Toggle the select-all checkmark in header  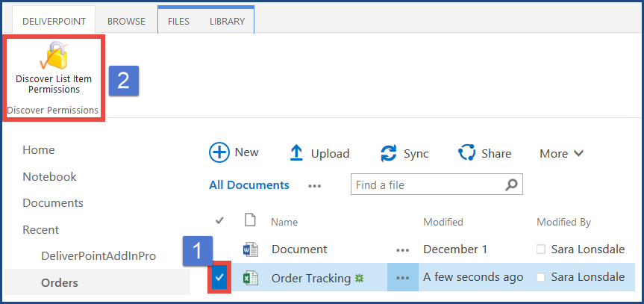coord(219,221)
